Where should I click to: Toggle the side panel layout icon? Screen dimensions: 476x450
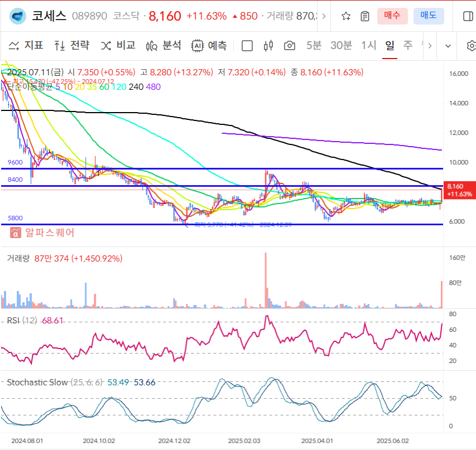pyautogui.click(x=468, y=16)
